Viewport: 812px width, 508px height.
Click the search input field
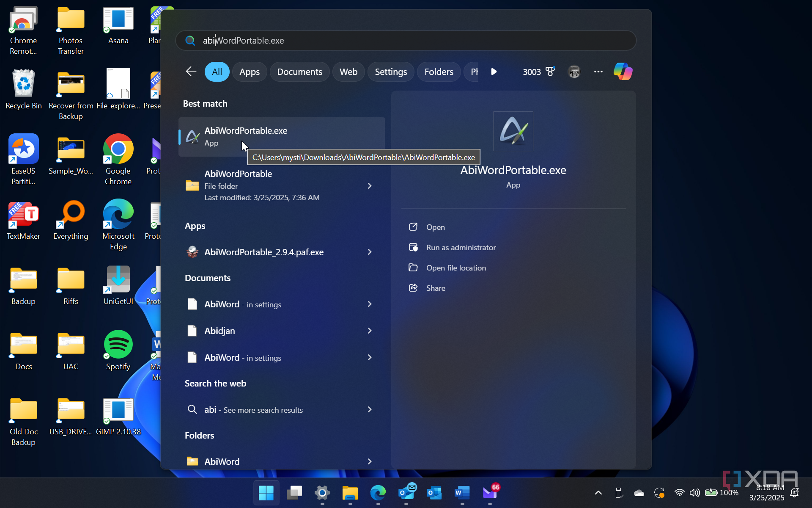[406, 40]
